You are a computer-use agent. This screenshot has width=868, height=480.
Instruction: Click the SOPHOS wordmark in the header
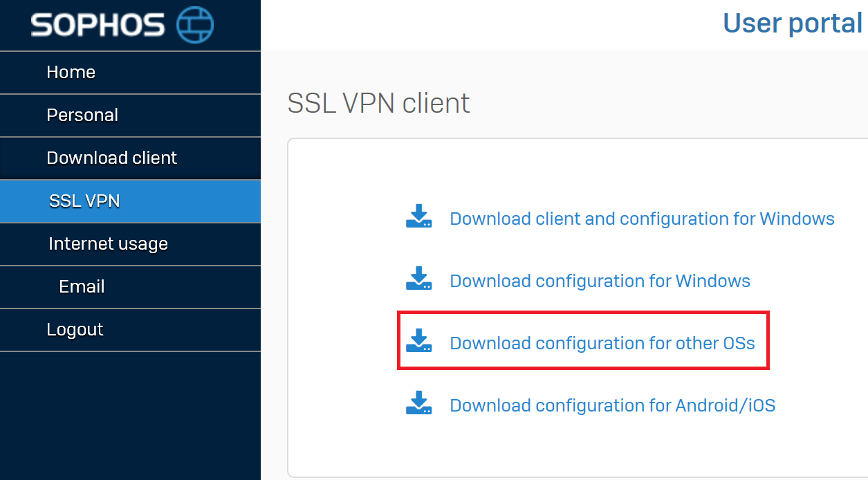[x=98, y=26]
